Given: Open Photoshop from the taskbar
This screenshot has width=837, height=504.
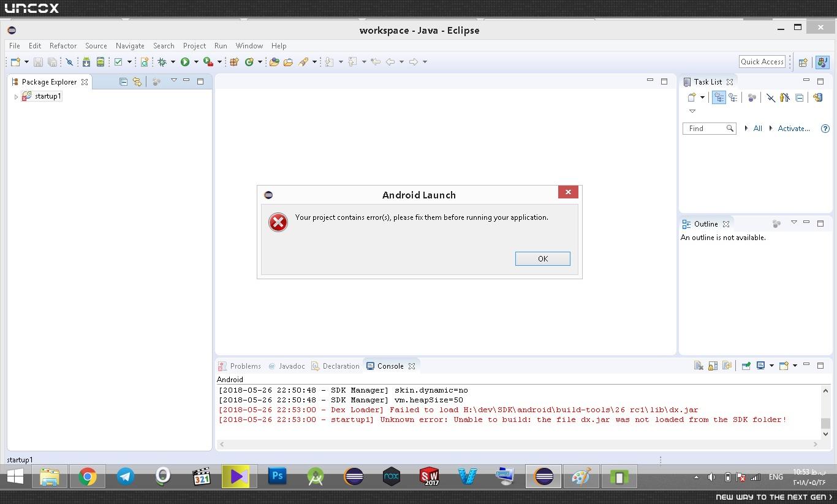Looking at the screenshot, I should click(278, 476).
